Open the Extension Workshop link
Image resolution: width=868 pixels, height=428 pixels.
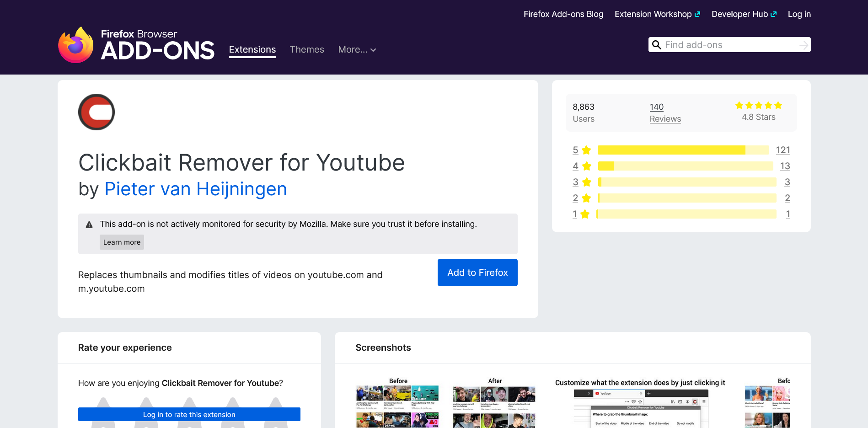pyautogui.click(x=657, y=14)
